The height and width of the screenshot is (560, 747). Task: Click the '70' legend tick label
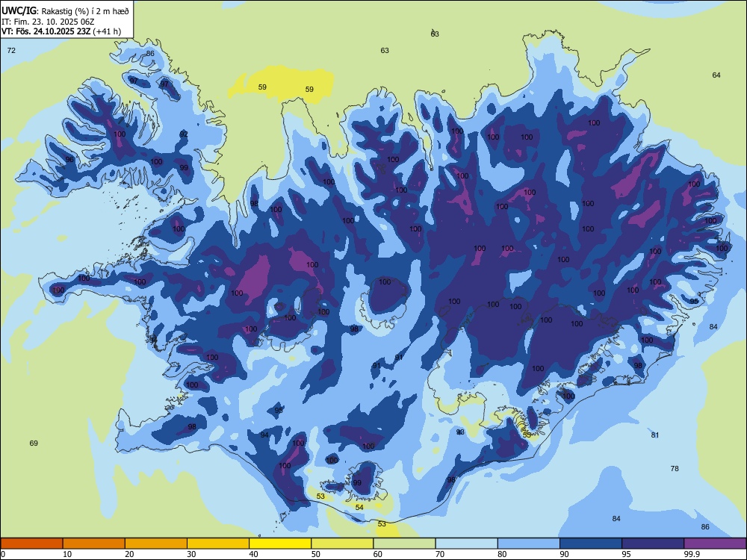point(440,554)
